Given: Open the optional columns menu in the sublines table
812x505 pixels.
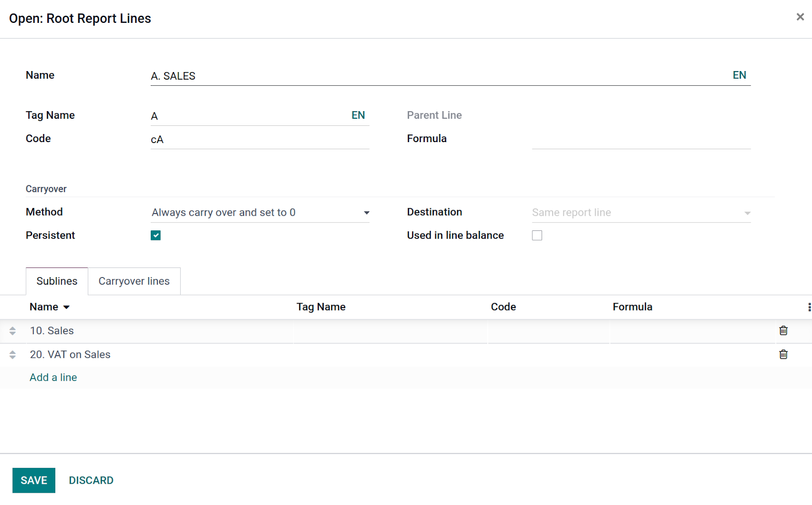Looking at the screenshot, I should tap(809, 307).
